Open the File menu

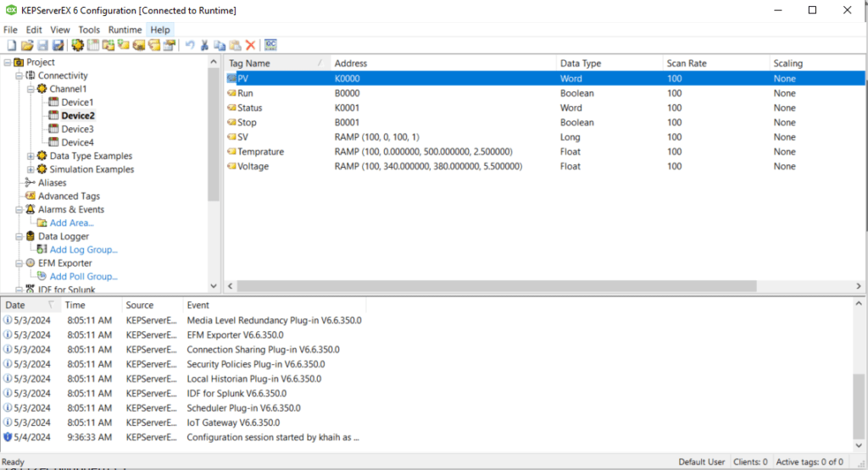tap(10, 30)
